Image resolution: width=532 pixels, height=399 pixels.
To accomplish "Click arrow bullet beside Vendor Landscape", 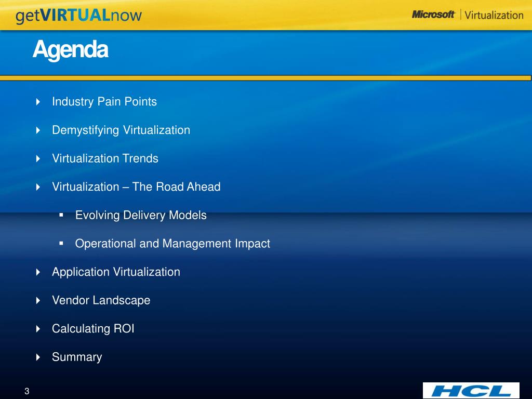I will 38,300.
